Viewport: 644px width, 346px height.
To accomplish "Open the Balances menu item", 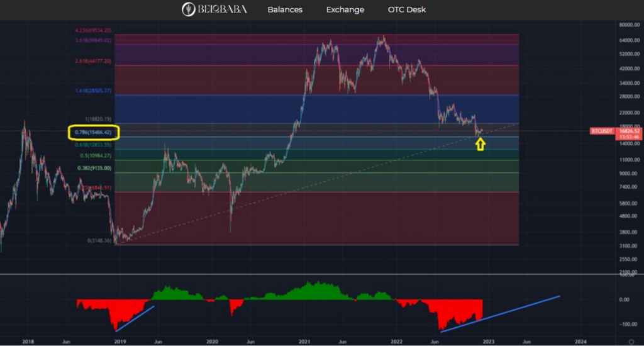I will (x=285, y=9).
